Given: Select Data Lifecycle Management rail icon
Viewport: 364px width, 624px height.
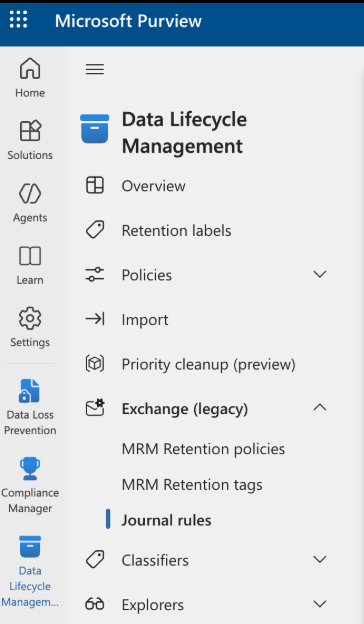Looking at the screenshot, I should pyautogui.click(x=30, y=547).
